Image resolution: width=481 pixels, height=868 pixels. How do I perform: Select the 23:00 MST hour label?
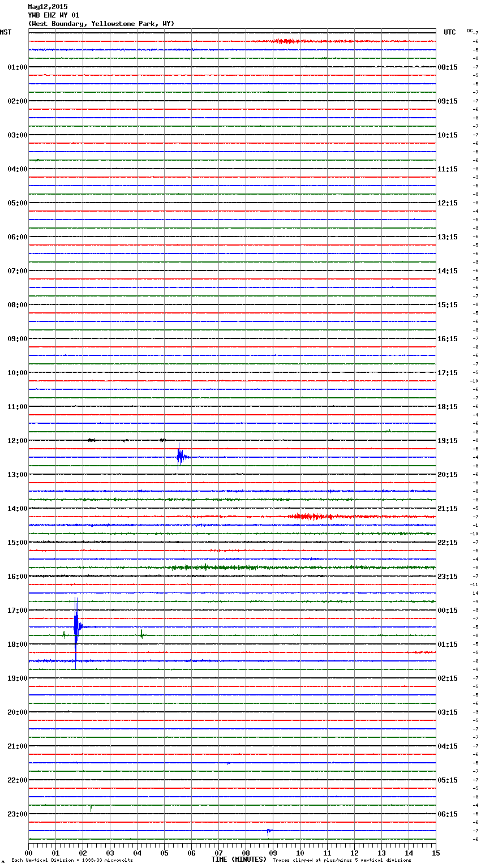17,814
